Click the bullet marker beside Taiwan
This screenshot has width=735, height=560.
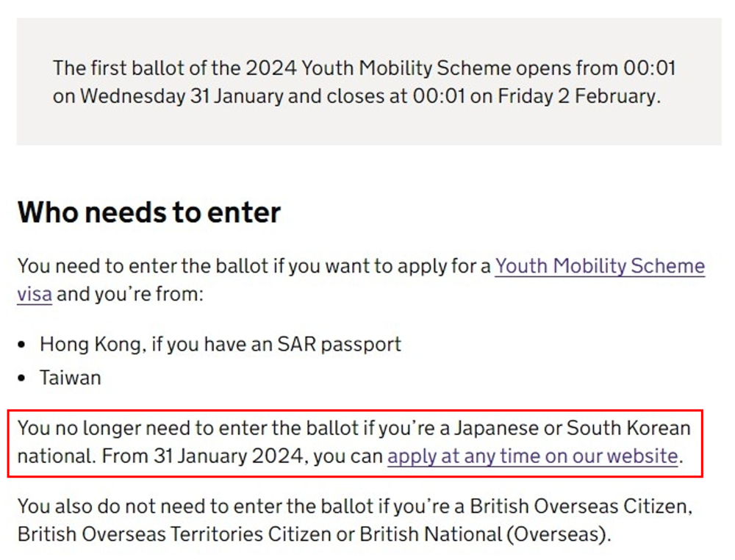(23, 379)
